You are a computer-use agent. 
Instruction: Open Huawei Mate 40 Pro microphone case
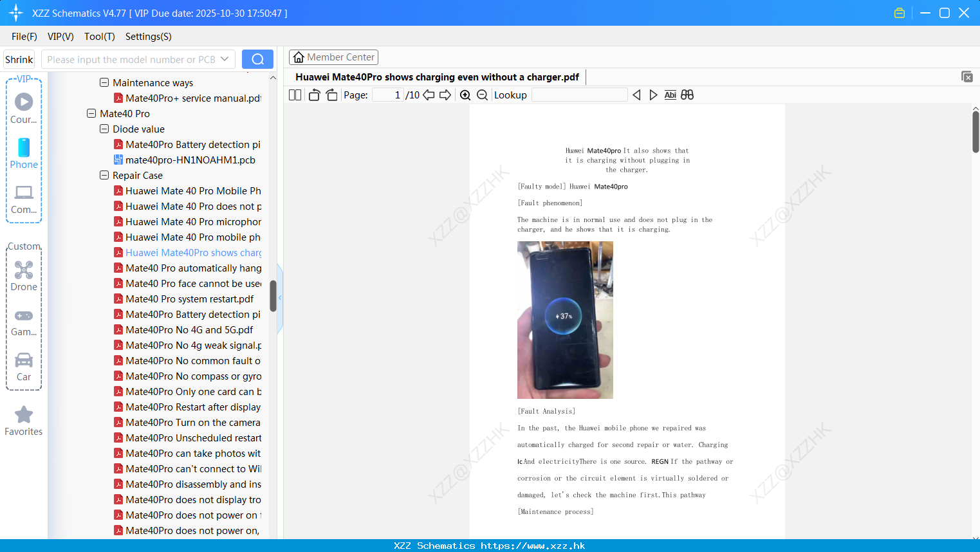[188, 221]
